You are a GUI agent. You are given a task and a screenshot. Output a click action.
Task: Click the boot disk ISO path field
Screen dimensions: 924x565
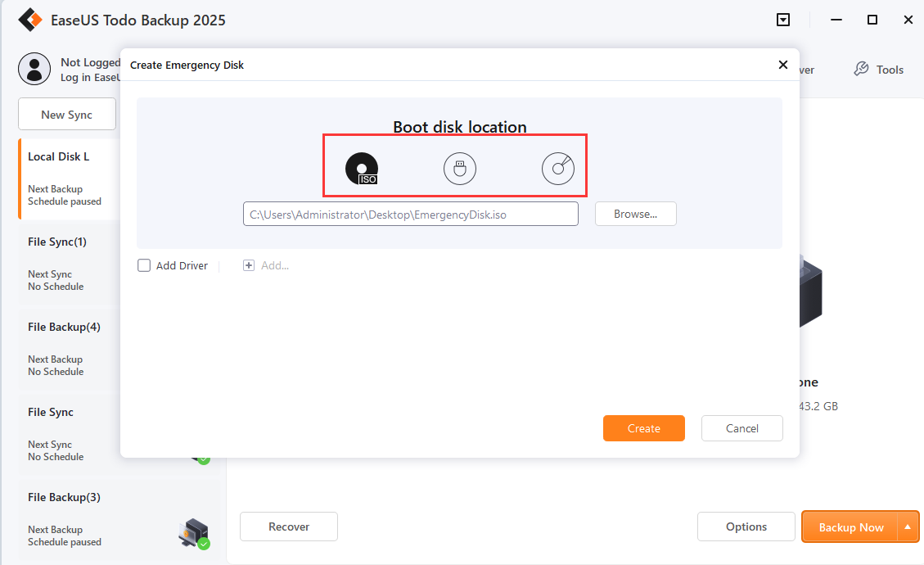(411, 214)
